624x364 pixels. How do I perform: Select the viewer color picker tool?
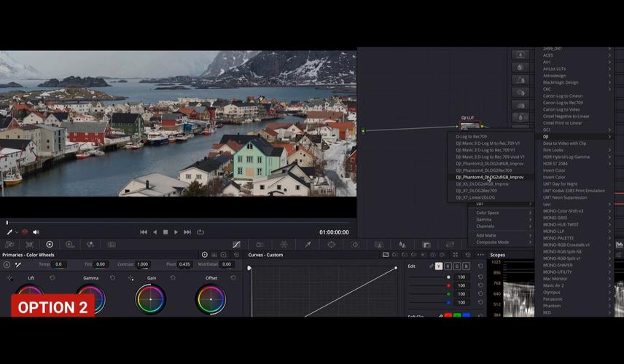pyautogui.click(x=9, y=232)
